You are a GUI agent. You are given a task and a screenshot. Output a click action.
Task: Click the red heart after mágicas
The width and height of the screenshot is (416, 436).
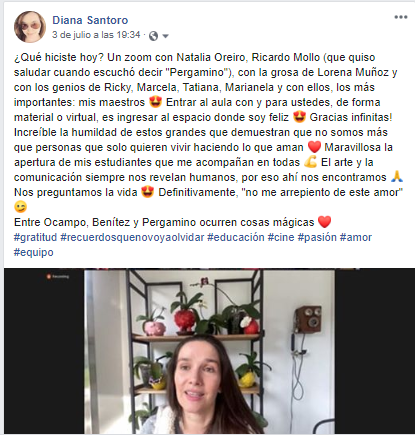325,222
